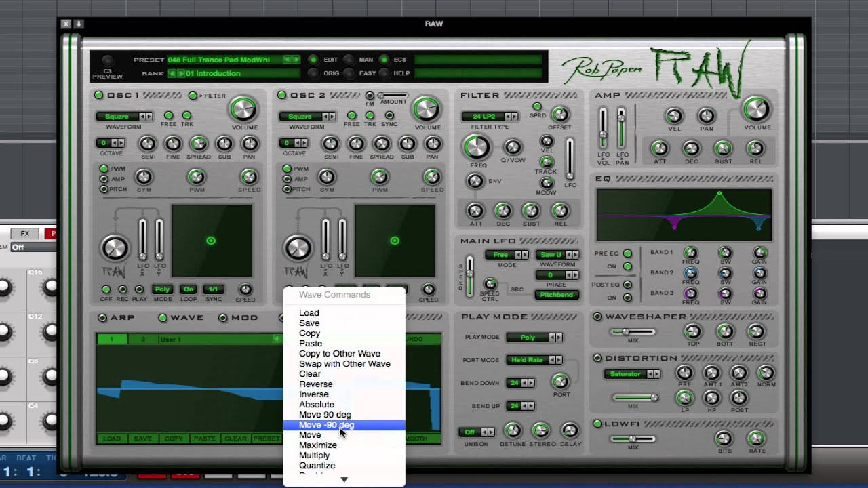Click the wave editor CLEAR button
Viewport: 868px width, 488px height.
coord(235,439)
